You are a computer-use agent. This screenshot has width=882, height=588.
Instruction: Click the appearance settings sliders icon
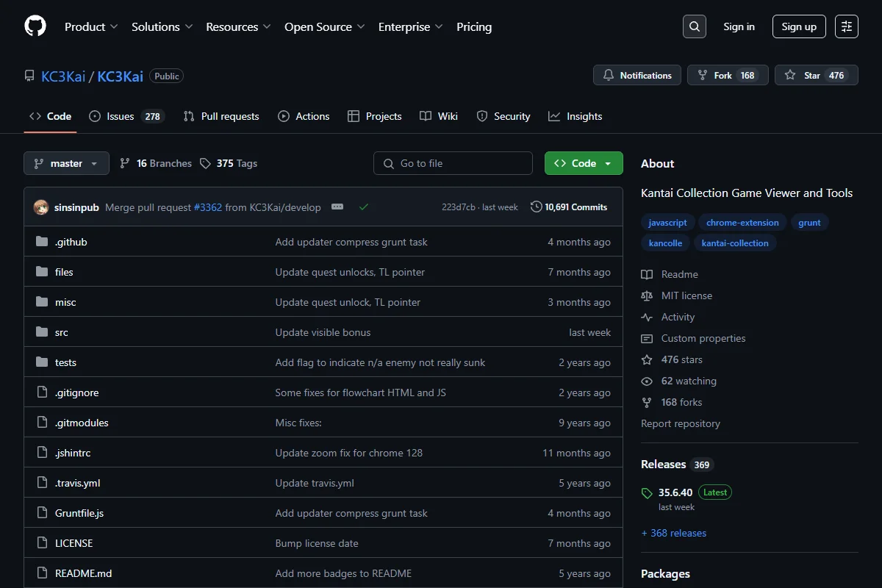click(x=847, y=26)
